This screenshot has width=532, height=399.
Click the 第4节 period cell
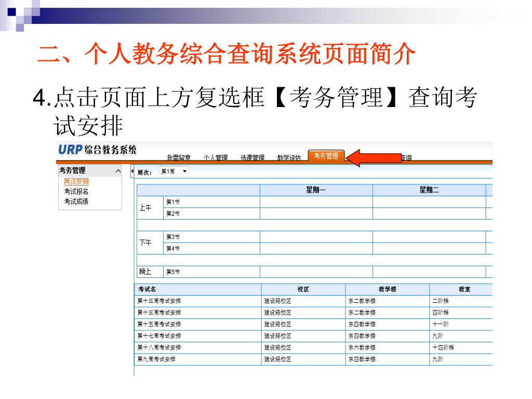(211, 248)
